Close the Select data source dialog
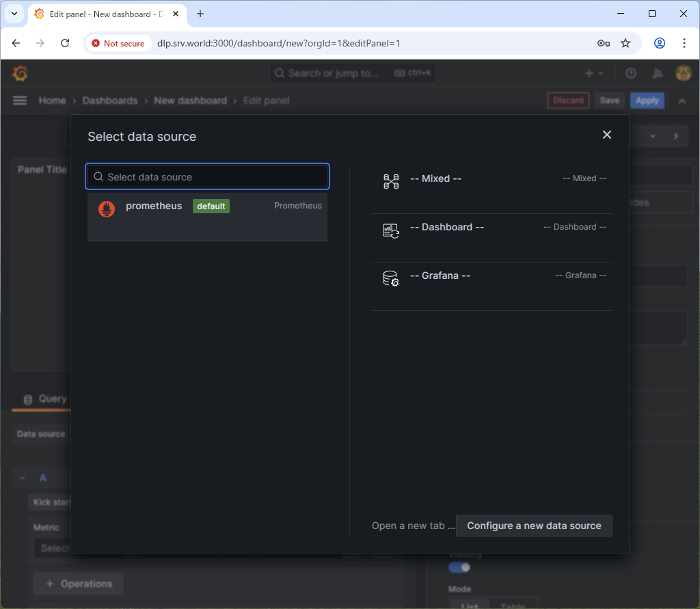Screen dimensions: 700x609 607,135
